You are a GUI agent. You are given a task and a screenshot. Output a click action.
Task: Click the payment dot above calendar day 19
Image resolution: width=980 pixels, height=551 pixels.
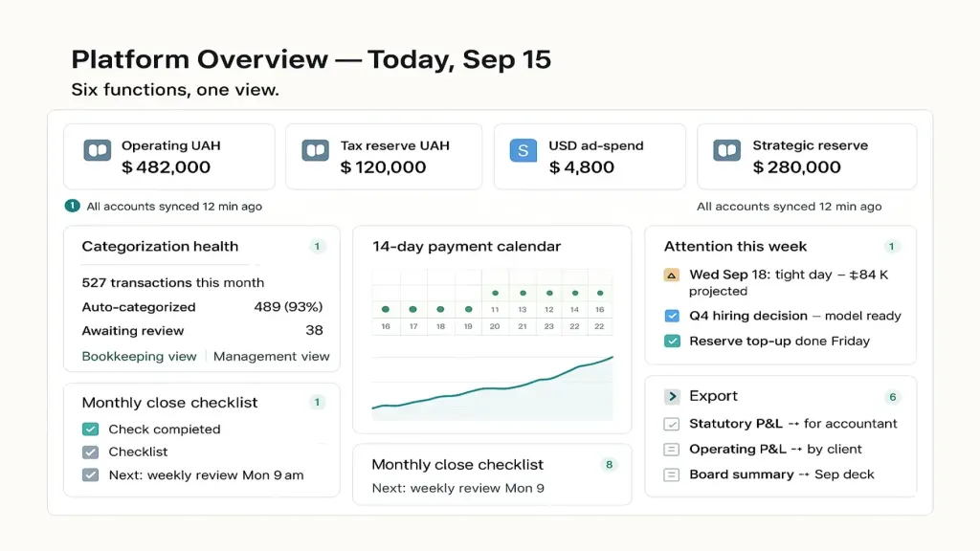[468, 309]
